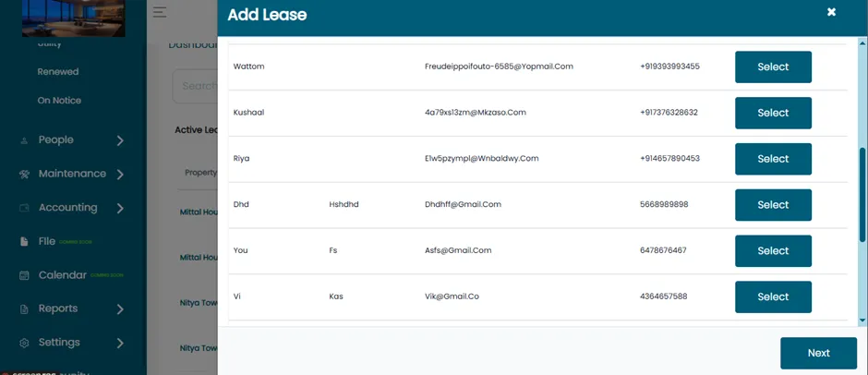
Task: Expand the Accounting submenu chevron
Action: pyautogui.click(x=120, y=208)
